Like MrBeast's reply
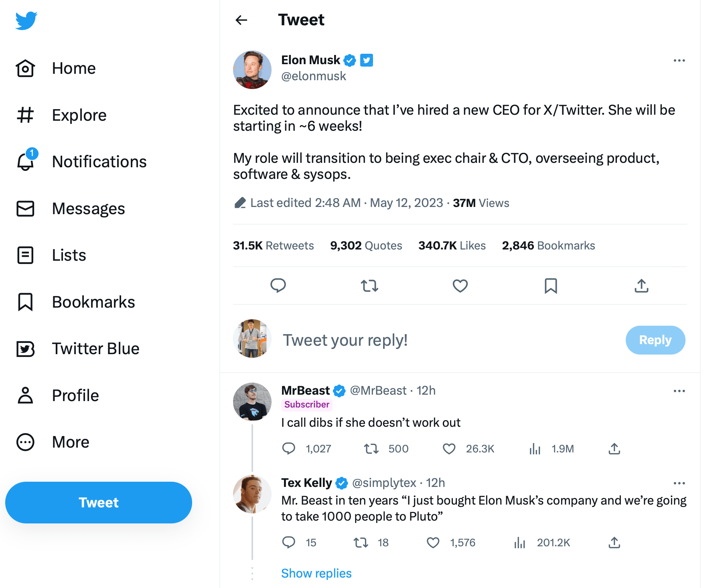Viewport: 722px width, 588px height. click(x=449, y=449)
